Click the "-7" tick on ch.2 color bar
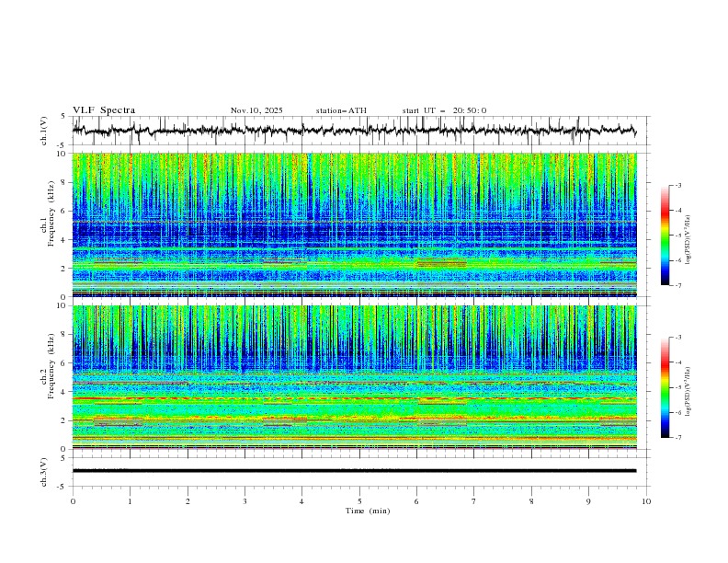The image size is (728, 563). [x=678, y=438]
